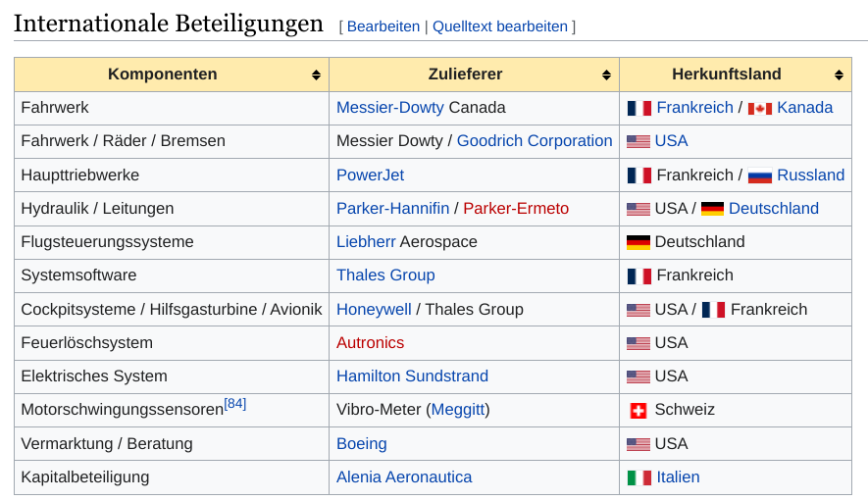Click the Canadian flag icon next to Kanada
The image size is (868, 501).
coord(759,108)
